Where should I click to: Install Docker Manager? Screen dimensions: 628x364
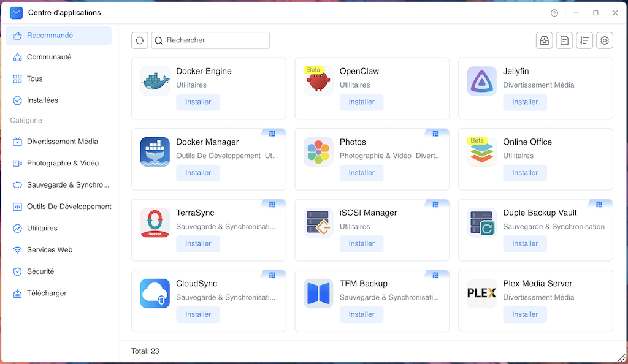pos(198,173)
